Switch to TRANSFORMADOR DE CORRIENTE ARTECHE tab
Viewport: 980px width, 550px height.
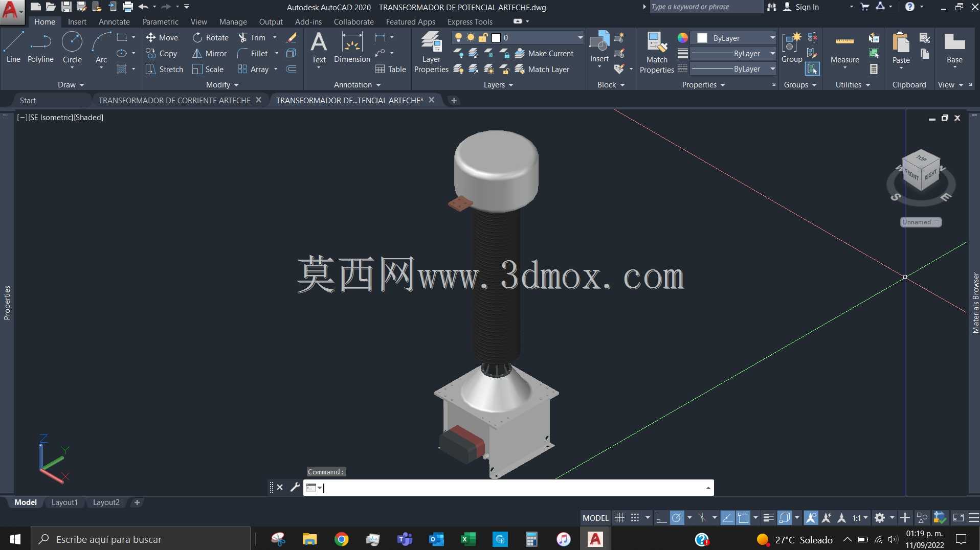(174, 100)
